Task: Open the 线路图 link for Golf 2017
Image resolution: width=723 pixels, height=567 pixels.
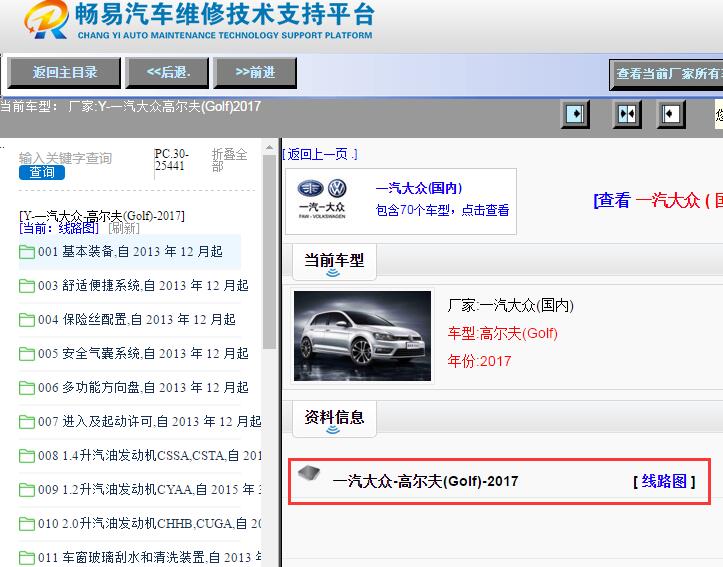Action: [664, 481]
